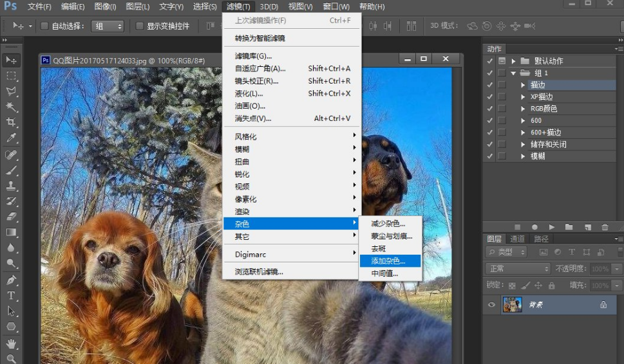Select the Clone Stamp tool
Screen dimensions: 624x364
[11, 185]
